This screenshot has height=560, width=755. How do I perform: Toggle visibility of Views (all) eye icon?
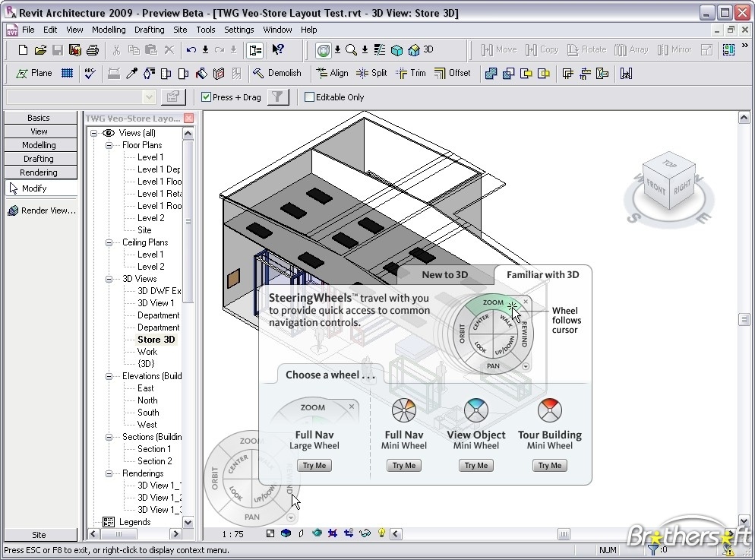(109, 132)
